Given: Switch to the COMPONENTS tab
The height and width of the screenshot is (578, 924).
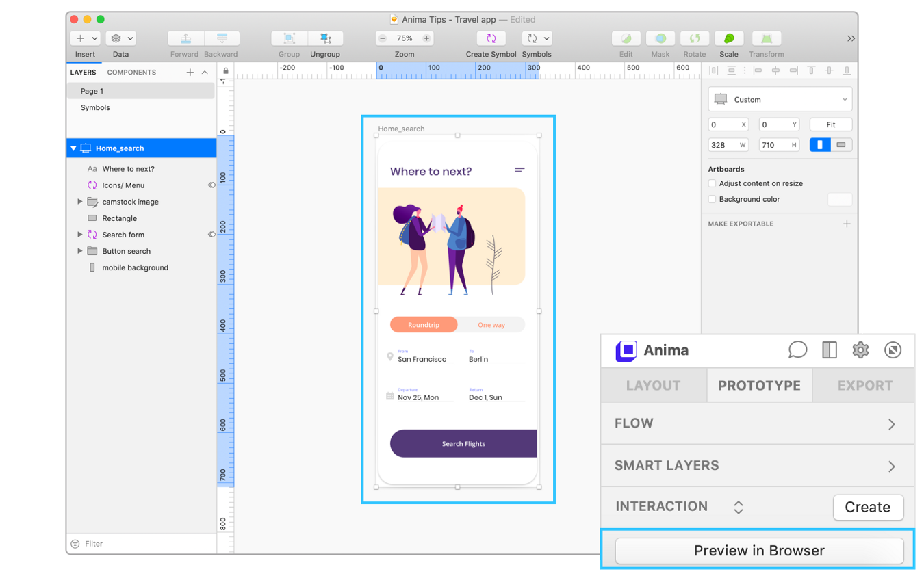Looking at the screenshot, I should (131, 73).
